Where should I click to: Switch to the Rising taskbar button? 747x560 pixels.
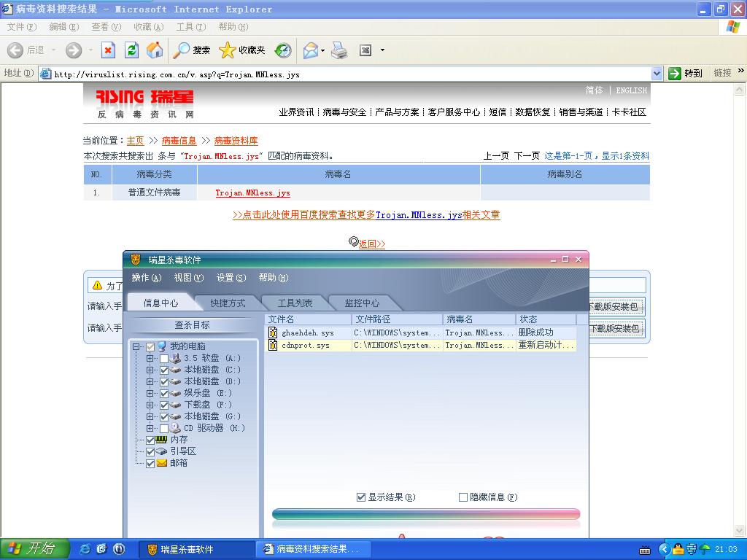tap(196, 549)
